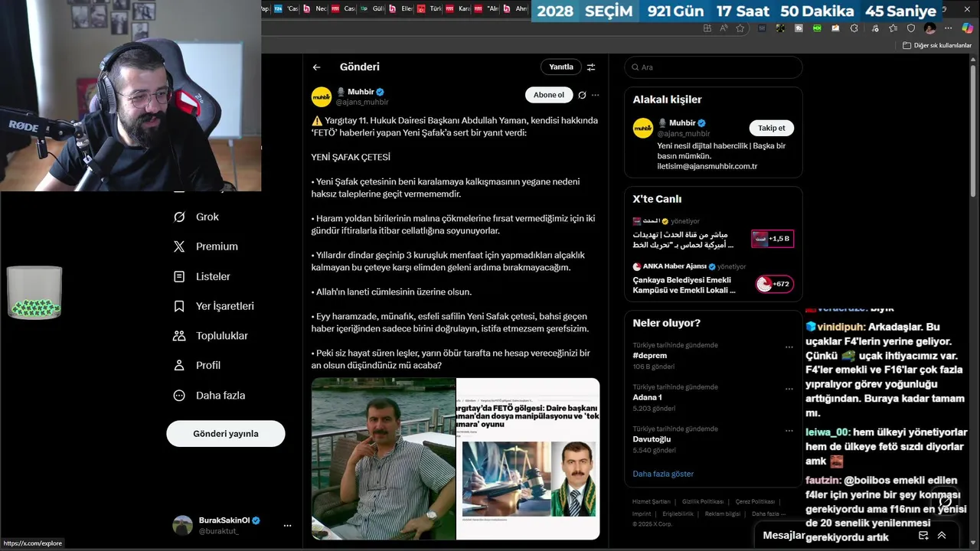Image resolution: width=980 pixels, height=551 pixels.
Task: Click the Abone ol button
Action: tap(549, 95)
